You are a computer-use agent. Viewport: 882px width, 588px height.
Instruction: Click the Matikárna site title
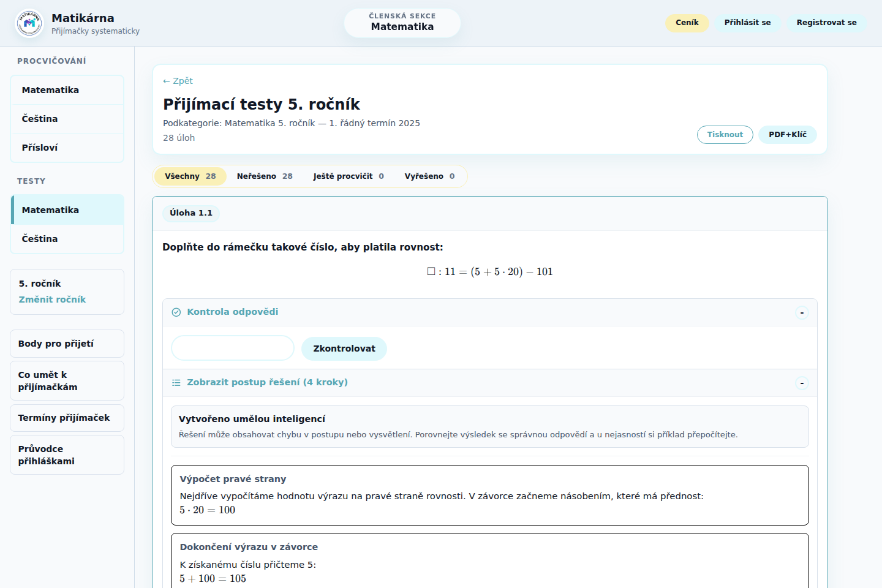[83, 18]
